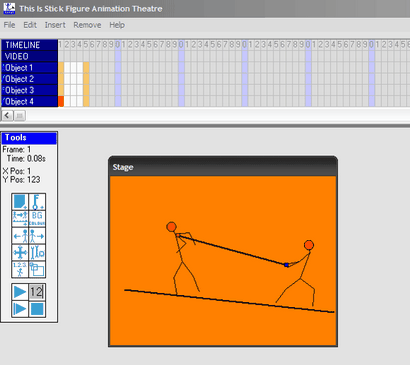Click the Stage window title bar
Screen dimensions: 410x365
(x=223, y=167)
